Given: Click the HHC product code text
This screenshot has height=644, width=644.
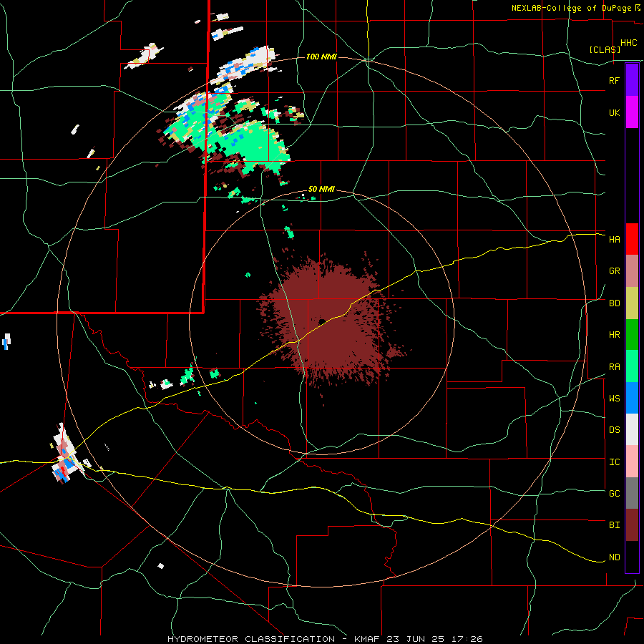Looking at the screenshot, I should click(628, 43).
